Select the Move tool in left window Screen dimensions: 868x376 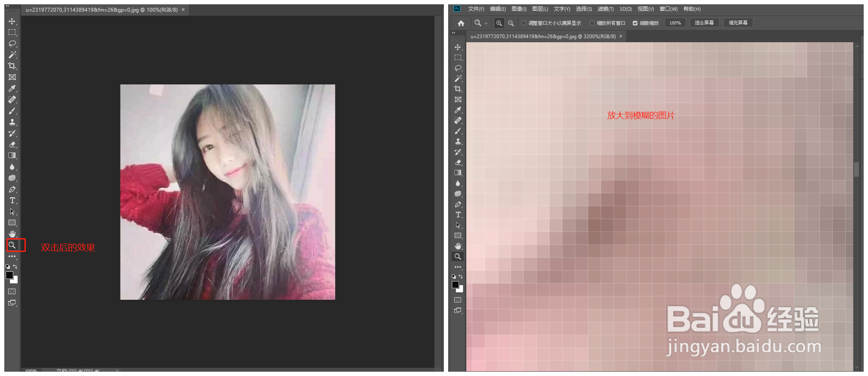click(x=12, y=21)
